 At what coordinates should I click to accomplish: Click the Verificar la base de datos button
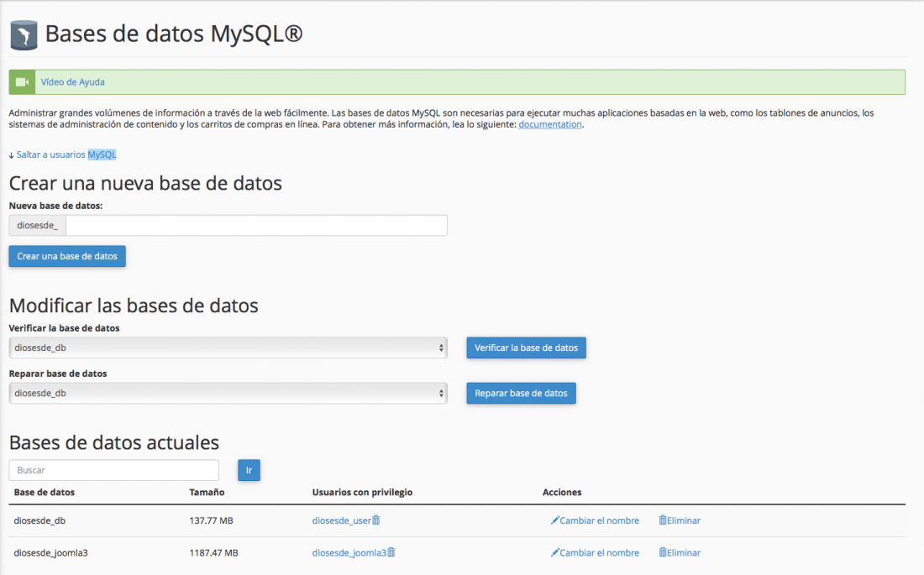526,348
